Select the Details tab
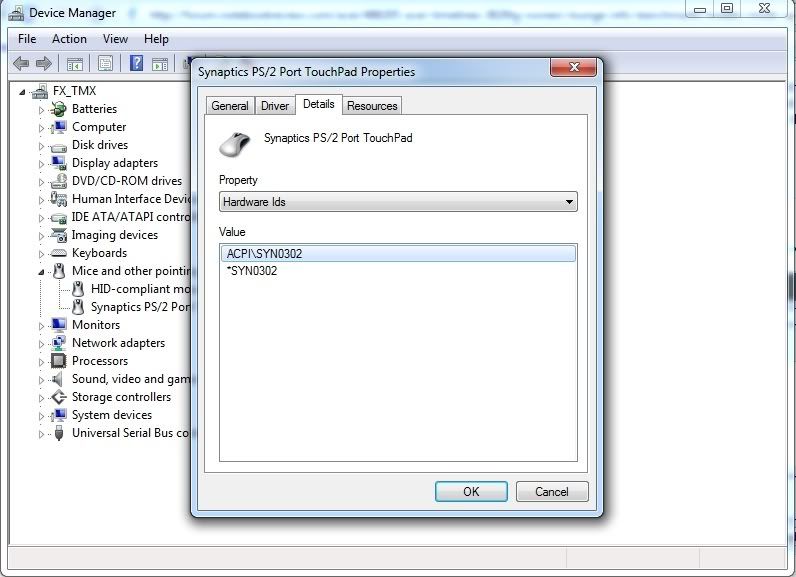This screenshot has height=577, width=796. (319, 104)
